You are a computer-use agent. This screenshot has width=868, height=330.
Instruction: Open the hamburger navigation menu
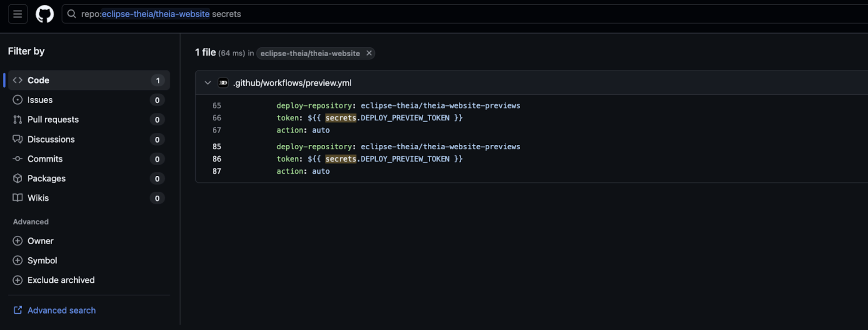click(17, 14)
